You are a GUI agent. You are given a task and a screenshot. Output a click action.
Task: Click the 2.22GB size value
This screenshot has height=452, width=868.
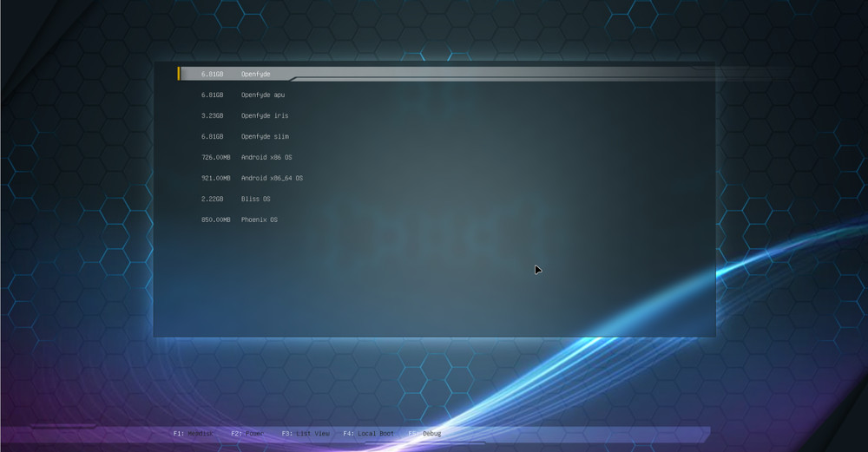[x=212, y=199]
